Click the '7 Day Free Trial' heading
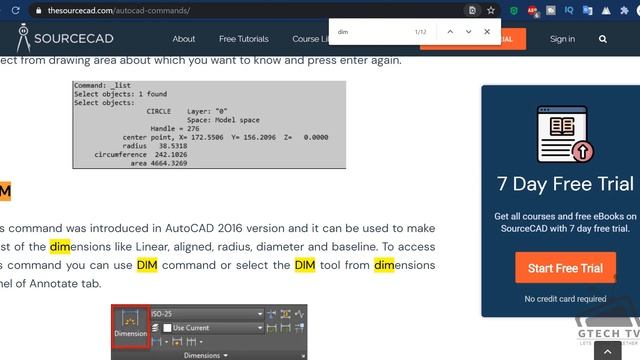Viewport: 640px width, 360px height. point(565,184)
